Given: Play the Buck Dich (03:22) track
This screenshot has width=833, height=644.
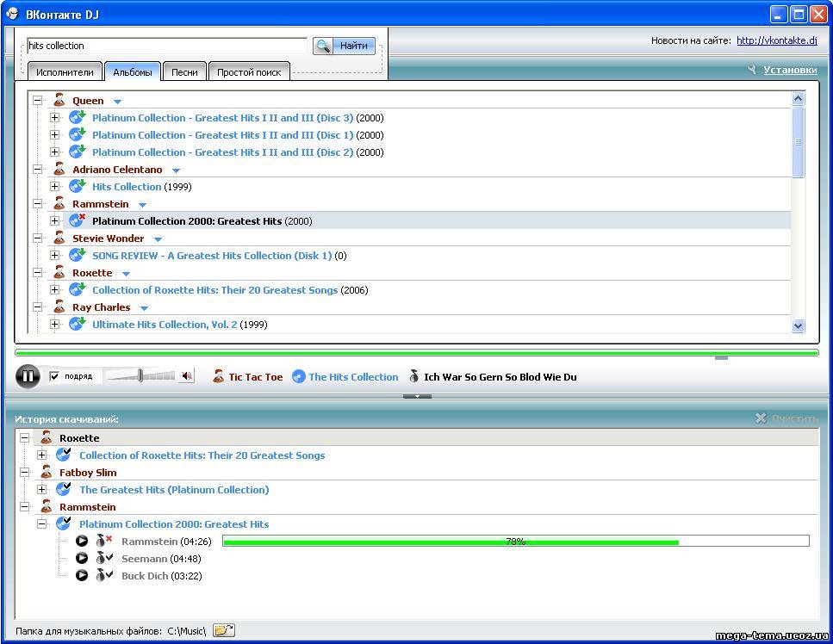Looking at the screenshot, I should click(81, 575).
